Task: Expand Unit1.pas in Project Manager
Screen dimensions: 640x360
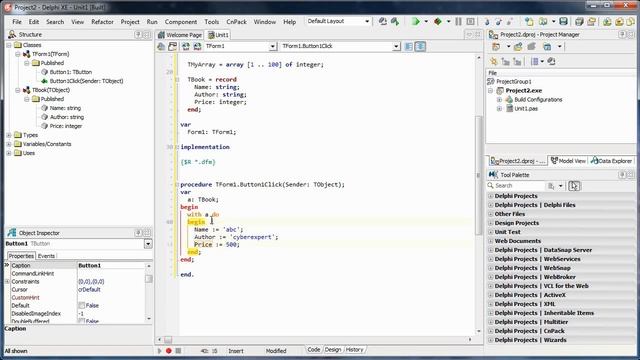Action: coord(499,109)
